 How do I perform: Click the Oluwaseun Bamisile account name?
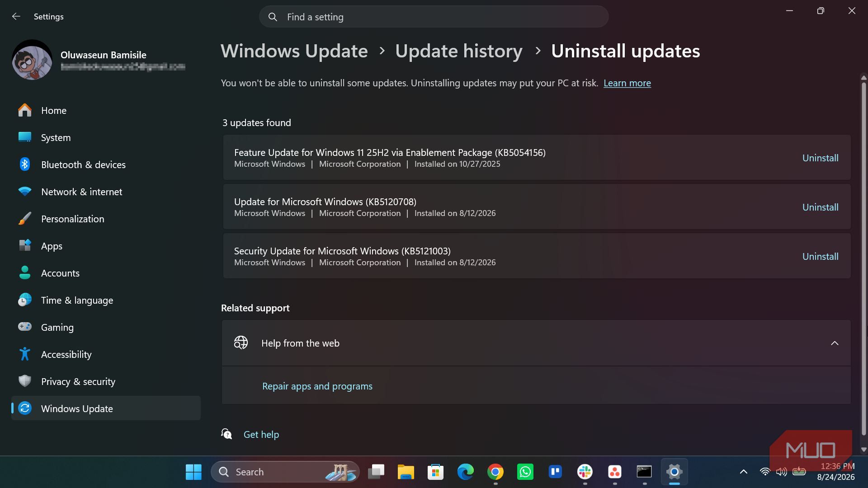[x=104, y=55]
